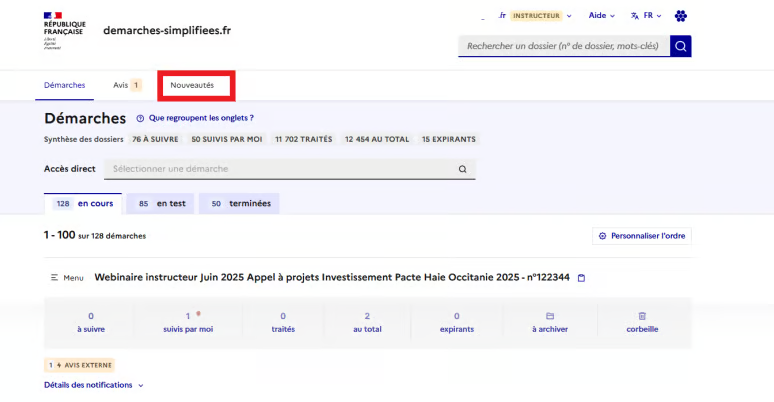774x402 pixels.
Task: Open the 'corbeille' trash bin
Action: 642,322
